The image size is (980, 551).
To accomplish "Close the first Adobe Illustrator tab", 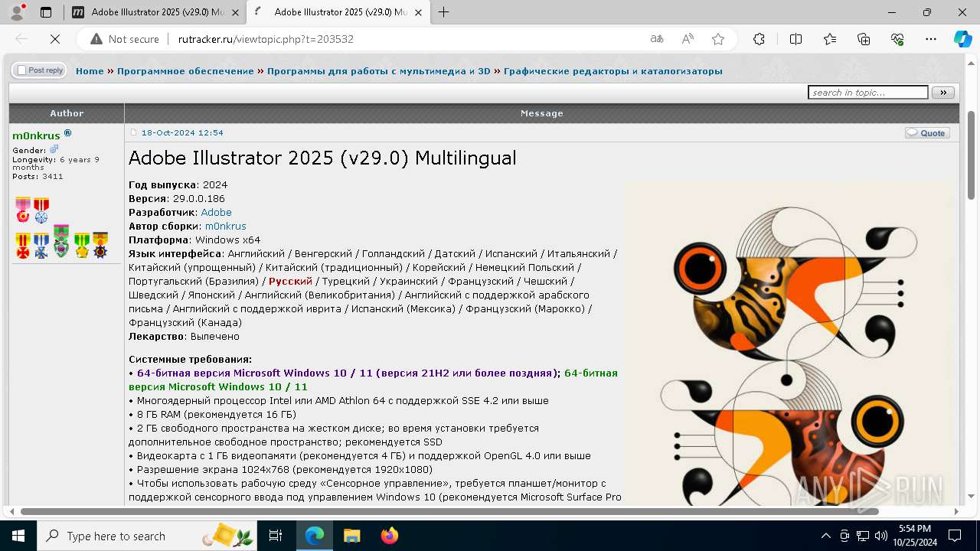I will click(x=235, y=12).
